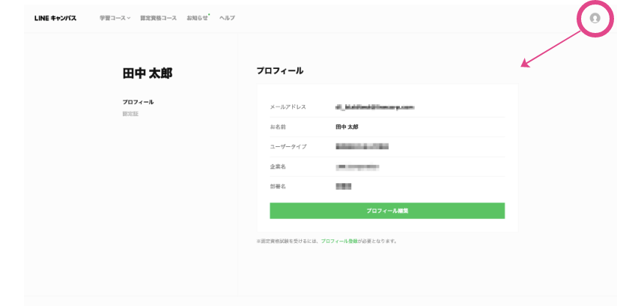The width and height of the screenshot is (644, 306).
Task: Click the プロフィール heading above the card
Action: click(280, 70)
